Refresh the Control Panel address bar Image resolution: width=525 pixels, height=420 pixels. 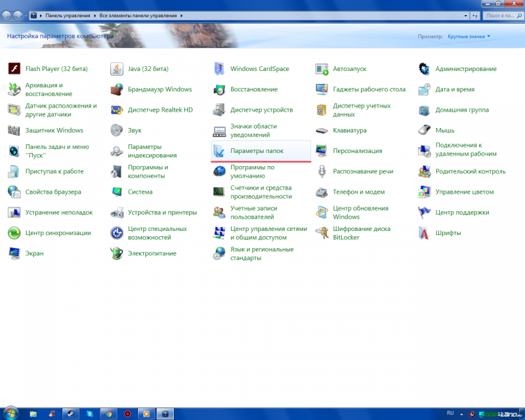[x=475, y=15]
